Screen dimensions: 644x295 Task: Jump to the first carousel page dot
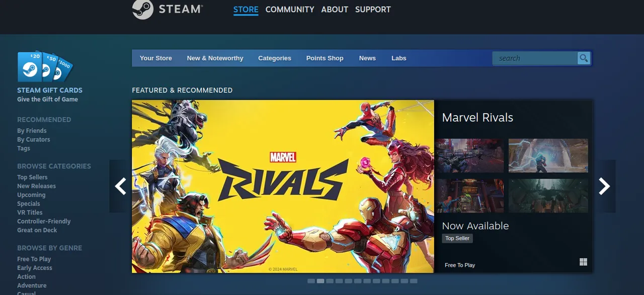(x=311, y=281)
